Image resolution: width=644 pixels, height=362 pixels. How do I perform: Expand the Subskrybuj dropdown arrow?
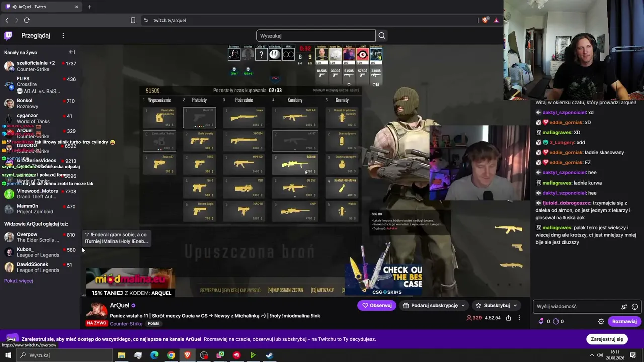pyautogui.click(x=515, y=305)
